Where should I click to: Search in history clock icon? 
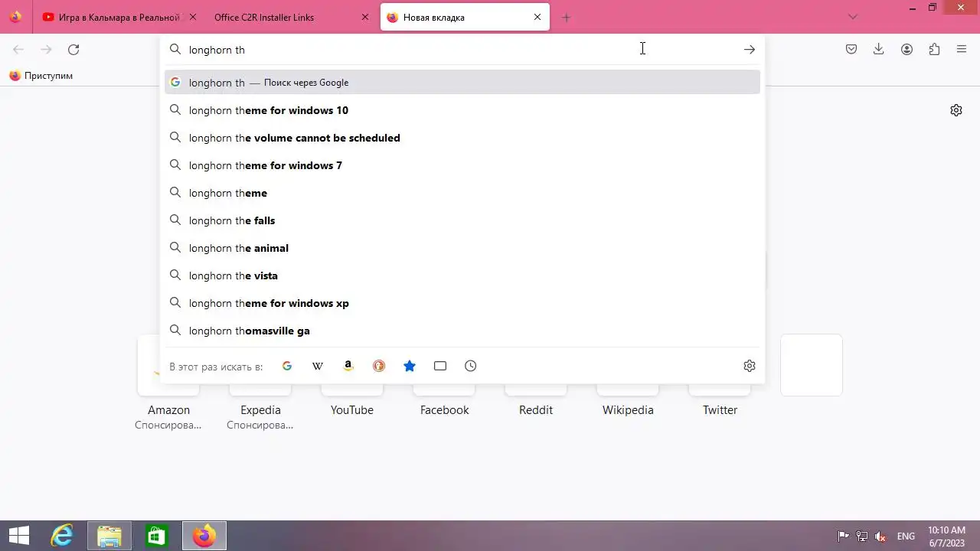(471, 366)
